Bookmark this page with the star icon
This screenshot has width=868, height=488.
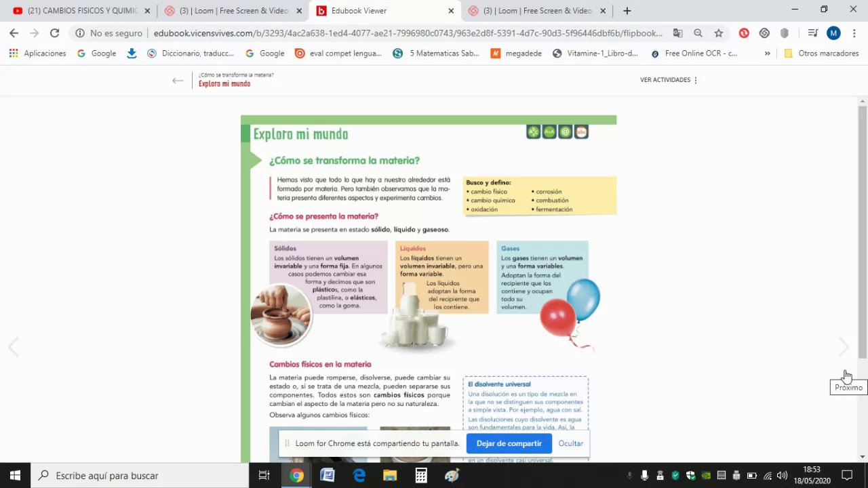point(718,33)
